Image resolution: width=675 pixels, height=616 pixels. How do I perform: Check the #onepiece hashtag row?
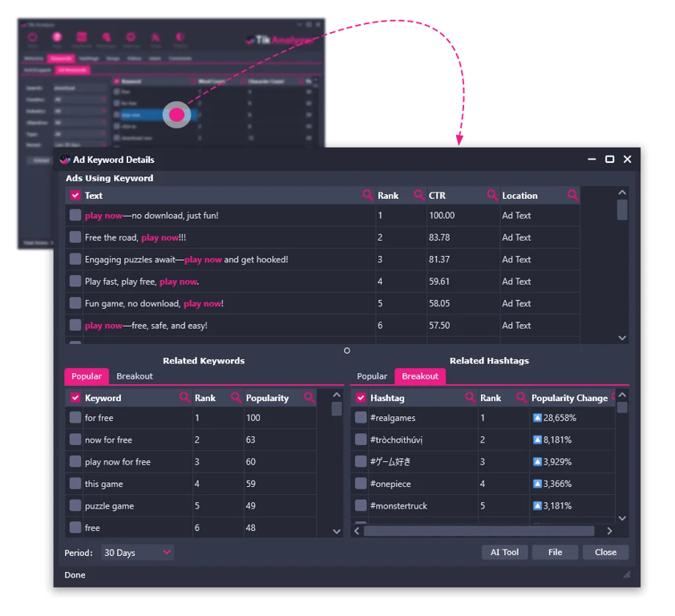361,484
